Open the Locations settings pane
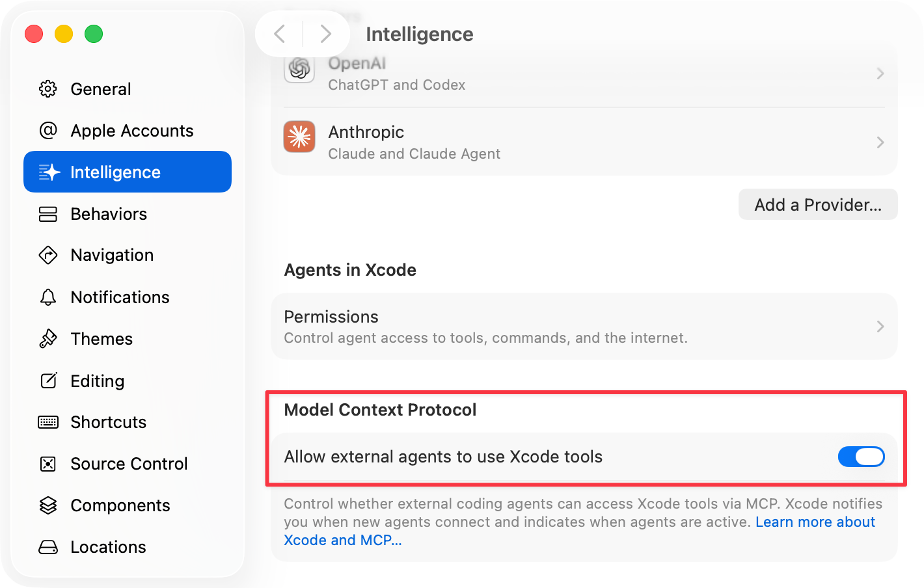Viewport: 924px width, 588px height. 108,547
